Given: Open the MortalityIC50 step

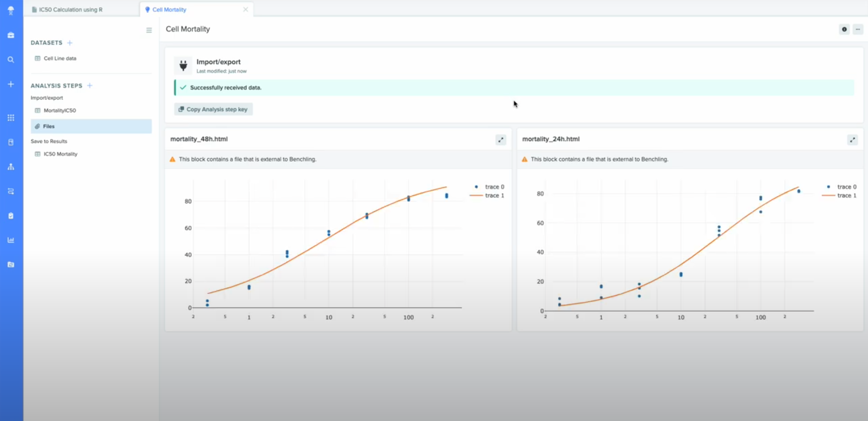Looking at the screenshot, I should pos(59,111).
